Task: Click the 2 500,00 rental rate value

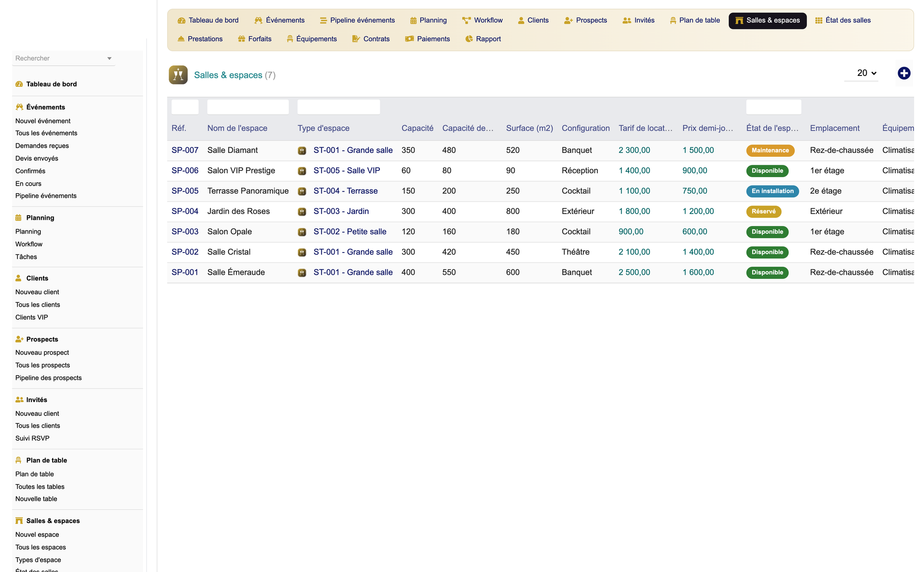Action: pos(634,272)
